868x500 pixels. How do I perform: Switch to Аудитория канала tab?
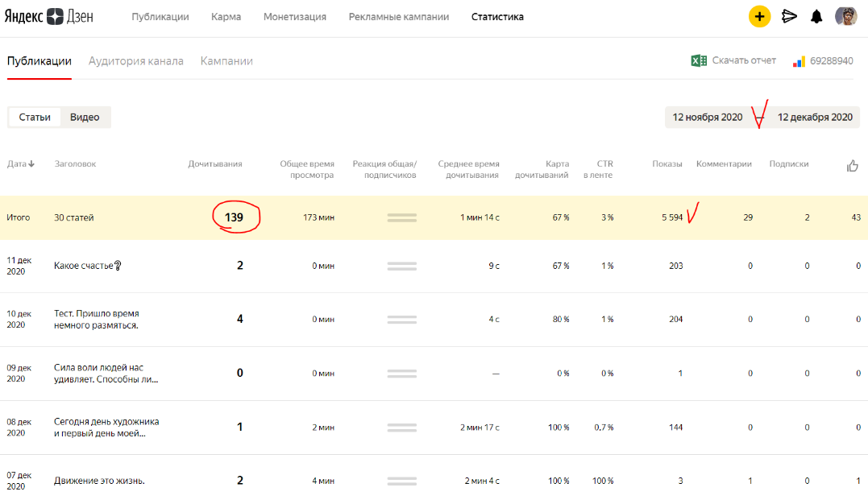click(x=136, y=61)
